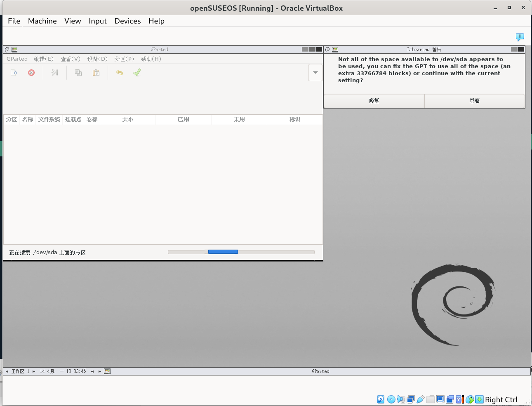
Task: Open the 帮助(H) menu
Action: pyautogui.click(x=151, y=59)
